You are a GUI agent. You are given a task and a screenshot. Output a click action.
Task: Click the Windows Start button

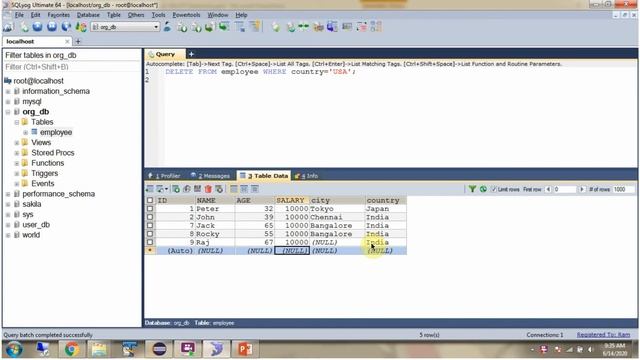[14, 350]
